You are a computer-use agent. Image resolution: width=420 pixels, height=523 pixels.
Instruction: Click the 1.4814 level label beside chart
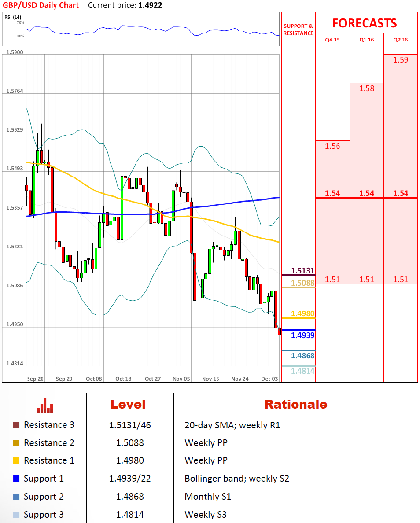tap(302, 371)
